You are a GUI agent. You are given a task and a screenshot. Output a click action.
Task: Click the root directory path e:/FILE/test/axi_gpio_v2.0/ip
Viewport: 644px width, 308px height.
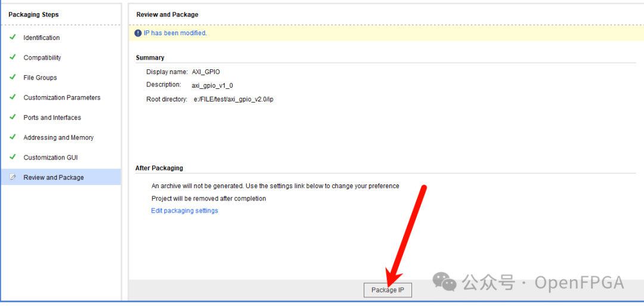pos(234,100)
